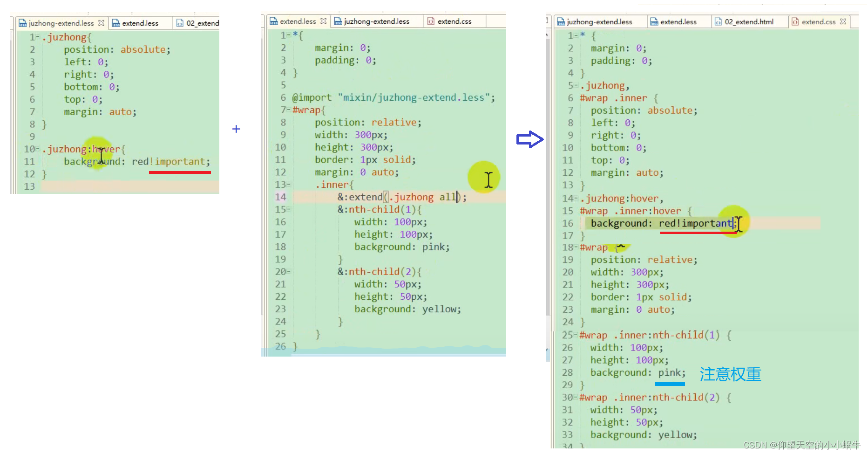Click the @import mixin/juzhong-extend.less line
The width and height of the screenshot is (868, 454).
(x=393, y=97)
